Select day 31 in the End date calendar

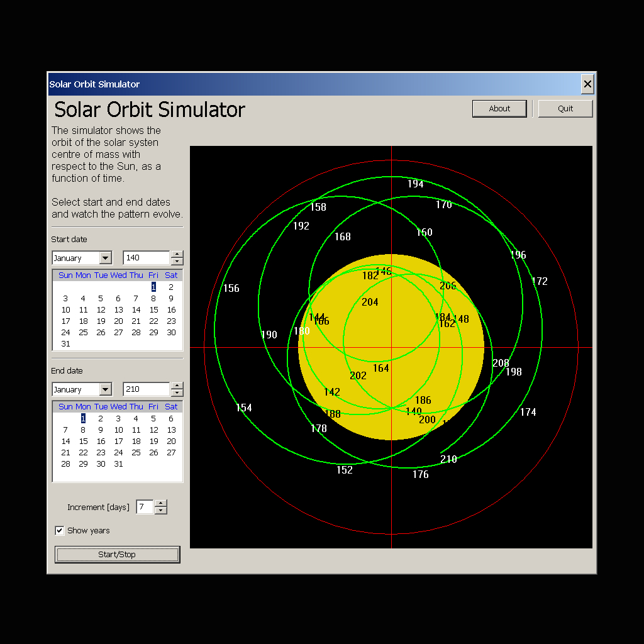118,464
